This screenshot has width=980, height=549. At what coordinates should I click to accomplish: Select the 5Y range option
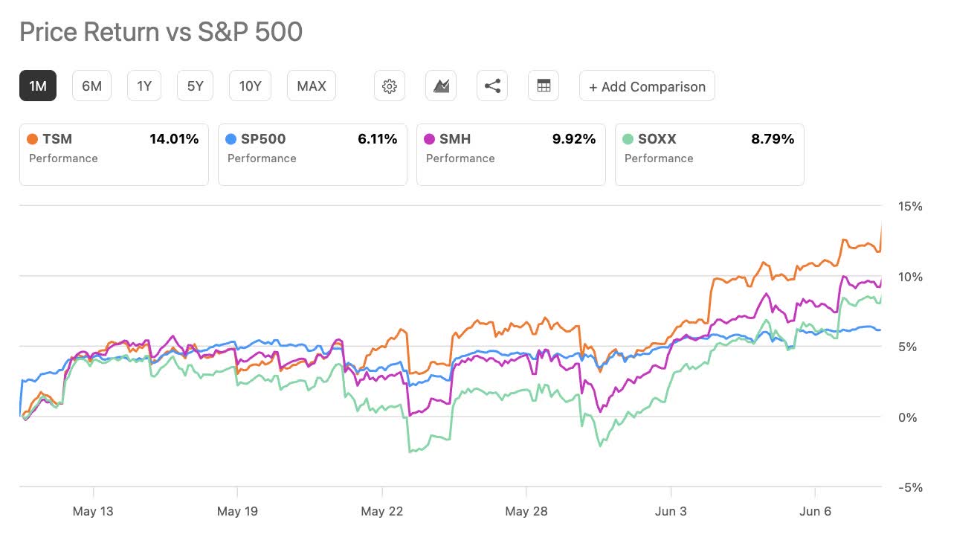(194, 86)
